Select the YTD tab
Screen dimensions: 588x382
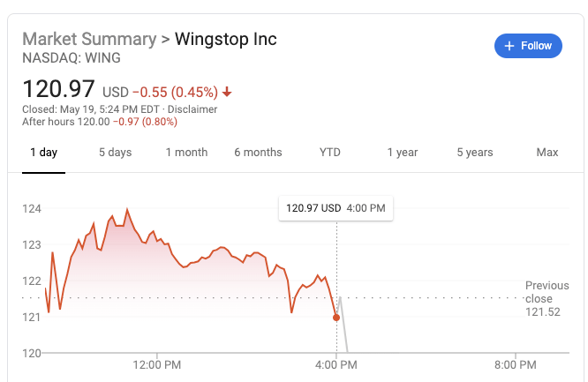tap(329, 153)
